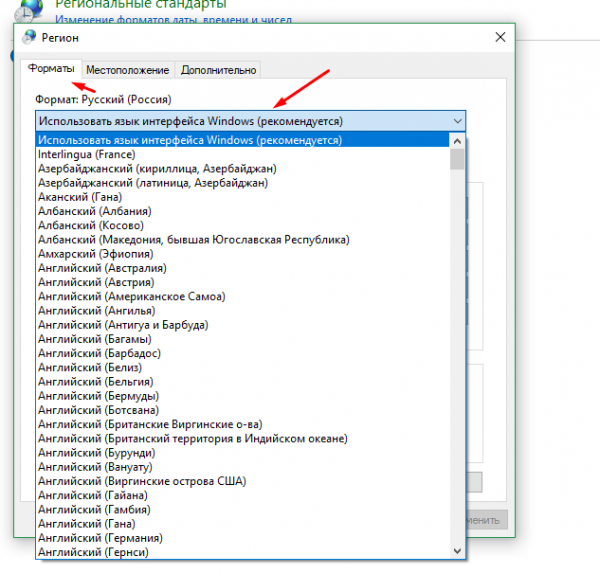Select Английский (Бурунди)
Screen dimensions: 600x574
[x=243, y=453]
